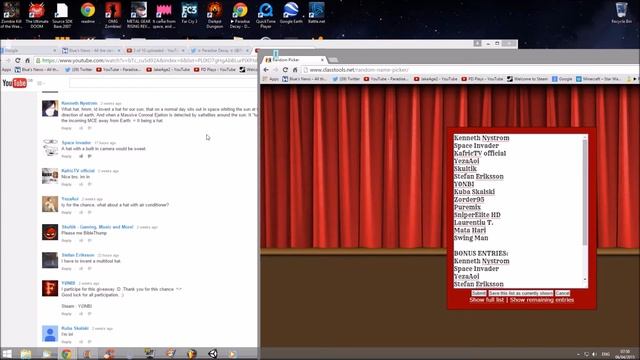This screenshot has height=360, width=640.
Task: Open the Unity icon in the taskbar
Action: coord(213,354)
